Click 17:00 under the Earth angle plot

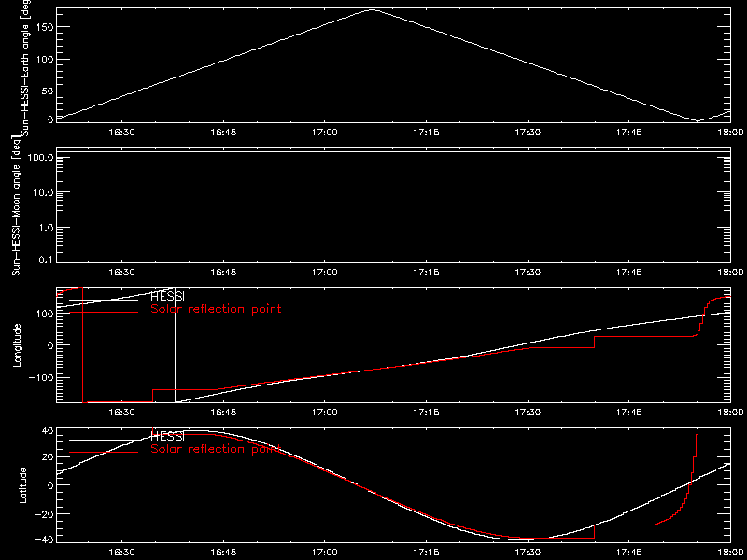(x=324, y=133)
